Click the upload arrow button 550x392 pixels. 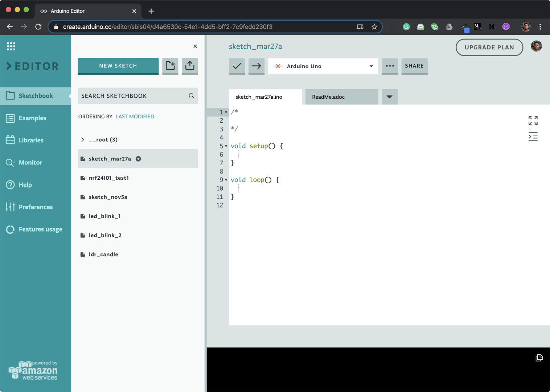[256, 66]
